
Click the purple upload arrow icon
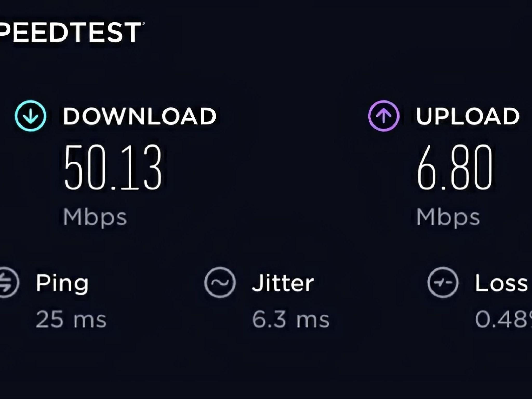pos(384,116)
